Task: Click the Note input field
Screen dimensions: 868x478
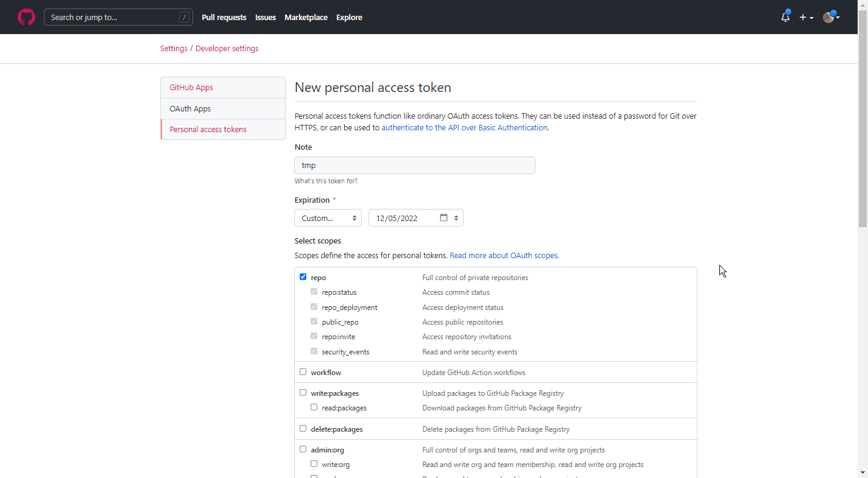Action: point(414,166)
